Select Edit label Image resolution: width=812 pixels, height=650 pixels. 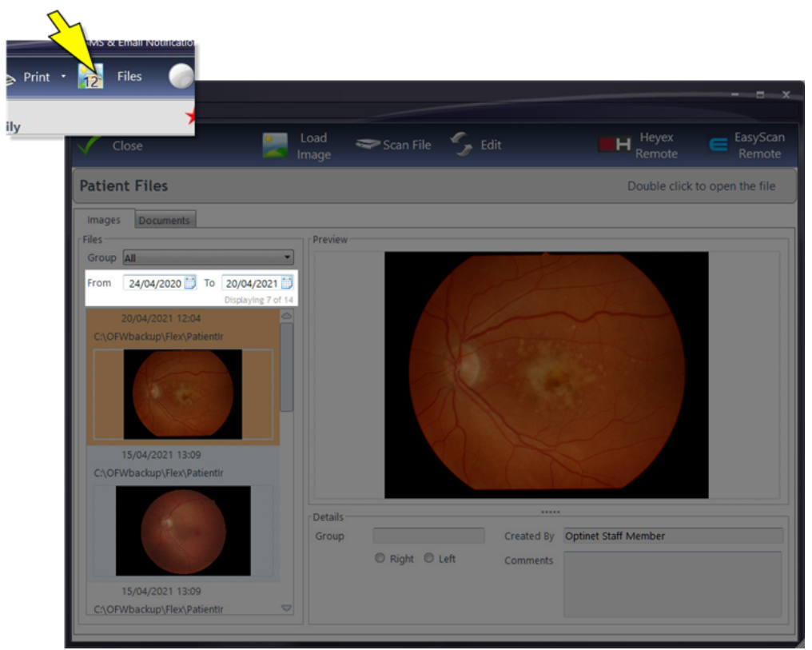tap(491, 145)
